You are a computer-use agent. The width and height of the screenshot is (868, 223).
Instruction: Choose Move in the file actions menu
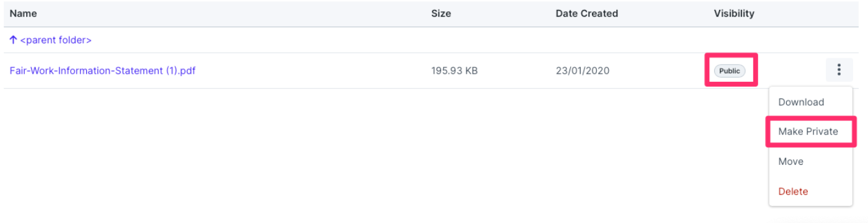click(790, 162)
